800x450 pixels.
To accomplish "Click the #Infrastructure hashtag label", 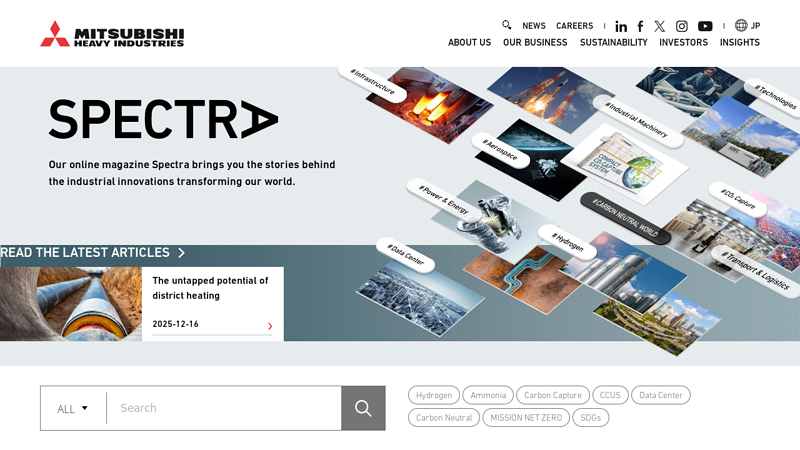I will tap(372, 82).
